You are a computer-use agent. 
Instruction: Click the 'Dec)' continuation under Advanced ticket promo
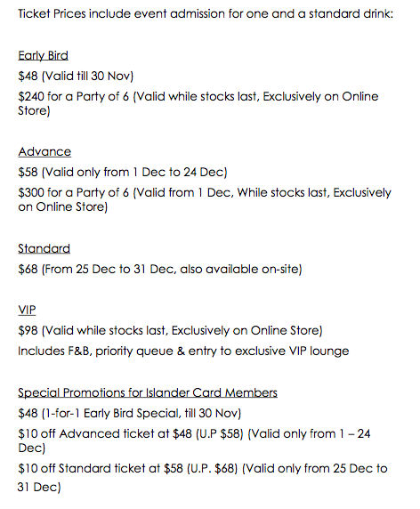pos(32,448)
